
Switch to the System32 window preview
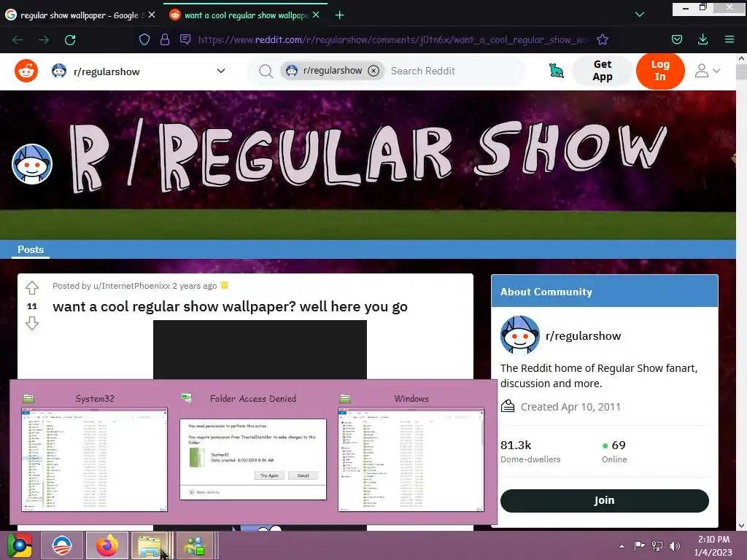[94, 452]
